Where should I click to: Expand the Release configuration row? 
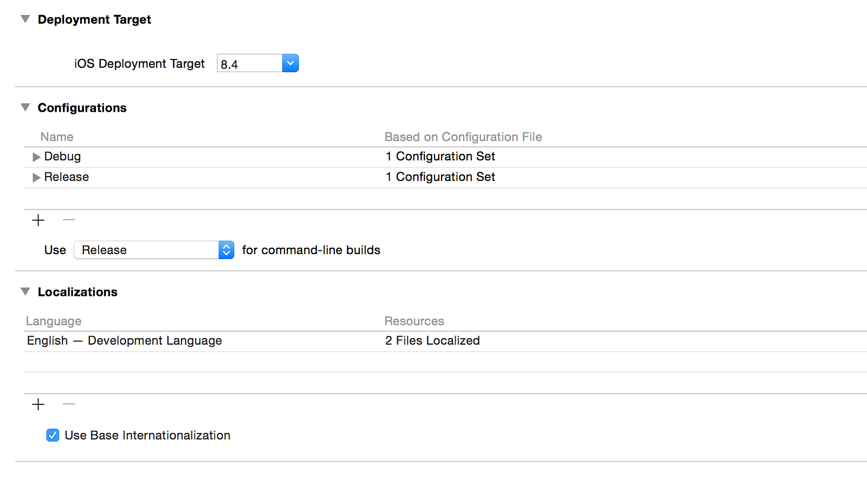point(36,178)
